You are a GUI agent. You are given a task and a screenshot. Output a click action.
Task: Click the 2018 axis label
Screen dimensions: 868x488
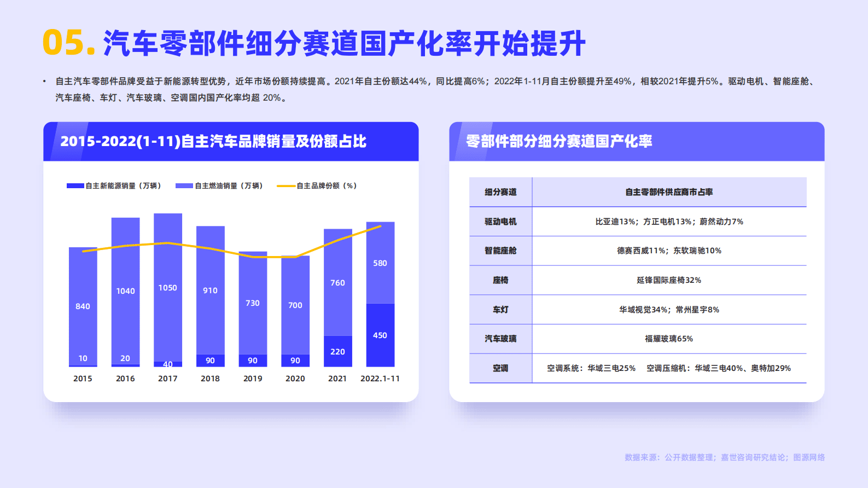coord(210,379)
